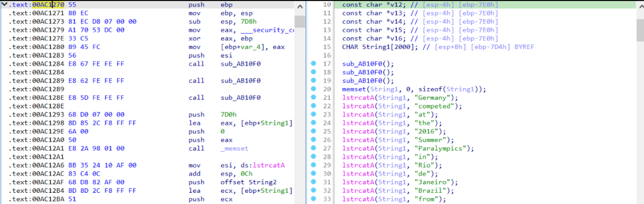Toggle breakpoint dot beside the memset line
This screenshot has height=204, width=644.
click(x=313, y=89)
